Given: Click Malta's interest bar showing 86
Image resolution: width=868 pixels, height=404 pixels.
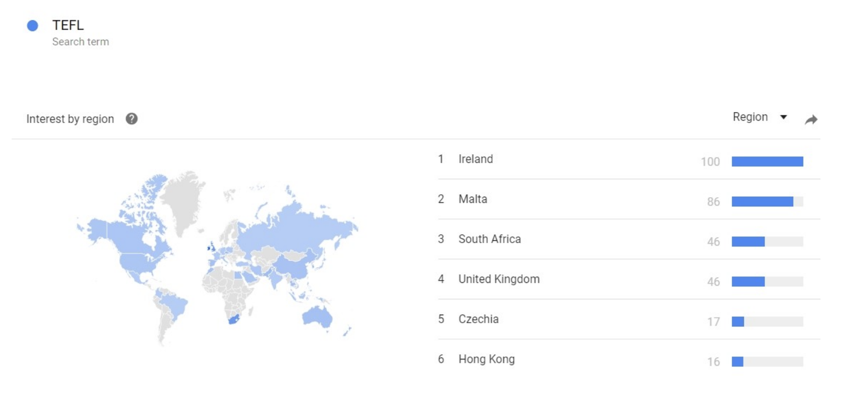Looking at the screenshot, I should (x=762, y=202).
